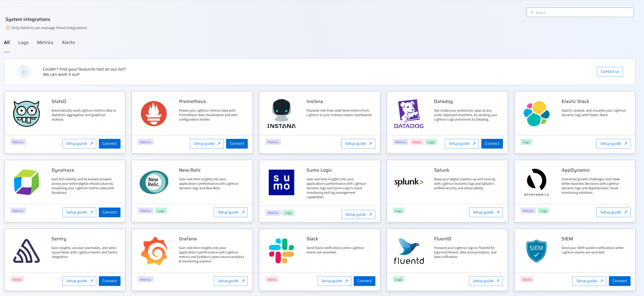
Task: Click the Logs tag on Splunk card
Action: 398,211
